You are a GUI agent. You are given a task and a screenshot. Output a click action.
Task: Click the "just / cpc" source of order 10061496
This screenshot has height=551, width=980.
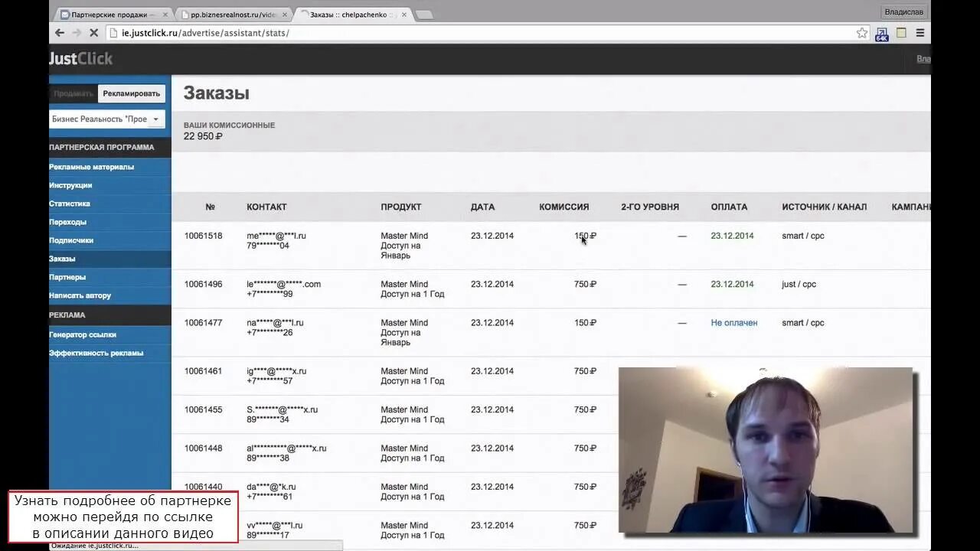tap(799, 284)
